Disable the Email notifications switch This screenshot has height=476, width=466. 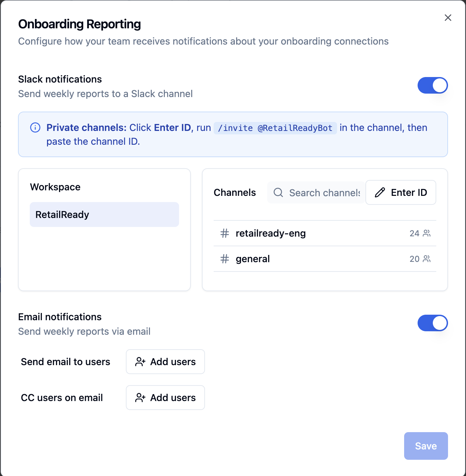point(432,323)
